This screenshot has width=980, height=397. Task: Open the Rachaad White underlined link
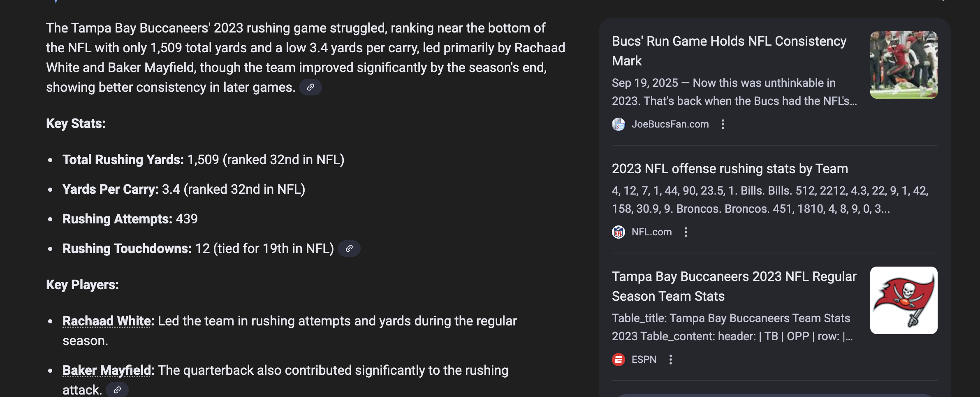pos(108,321)
